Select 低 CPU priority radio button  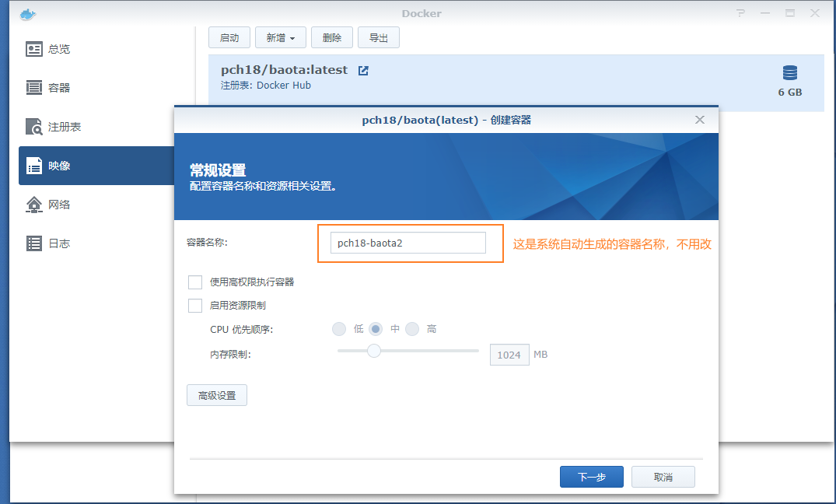pos(339,329)
